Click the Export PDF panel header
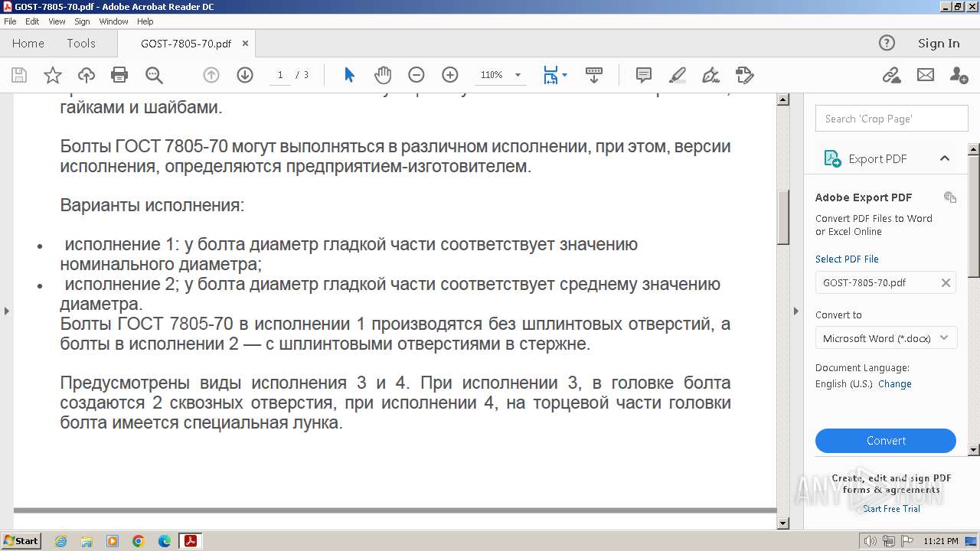This screenshot has height=551, width=980. click(887, 158)
